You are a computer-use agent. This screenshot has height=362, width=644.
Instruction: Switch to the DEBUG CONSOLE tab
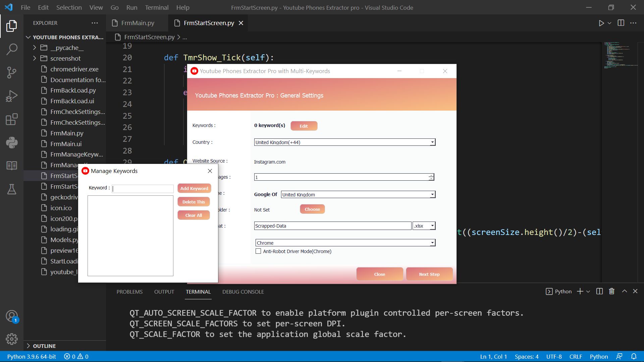243,292
